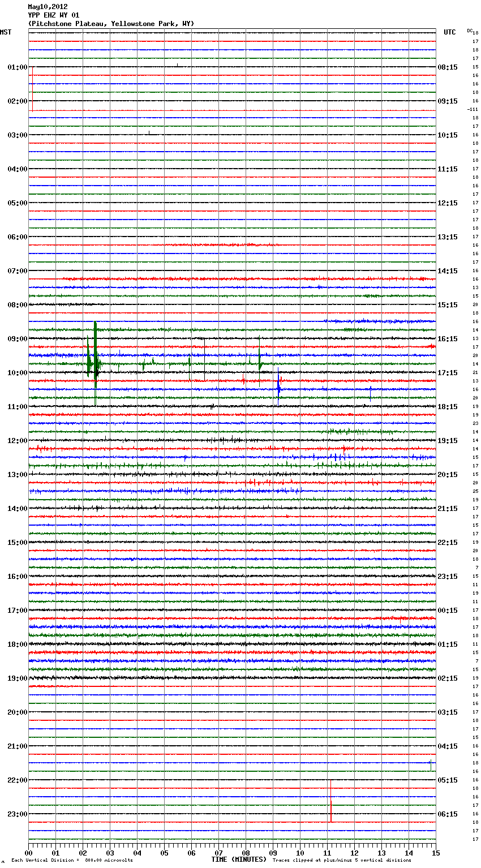This screenshot has height=868, width=481.
Task: Click minute 15 on the time axis
Action: (436, 853)
